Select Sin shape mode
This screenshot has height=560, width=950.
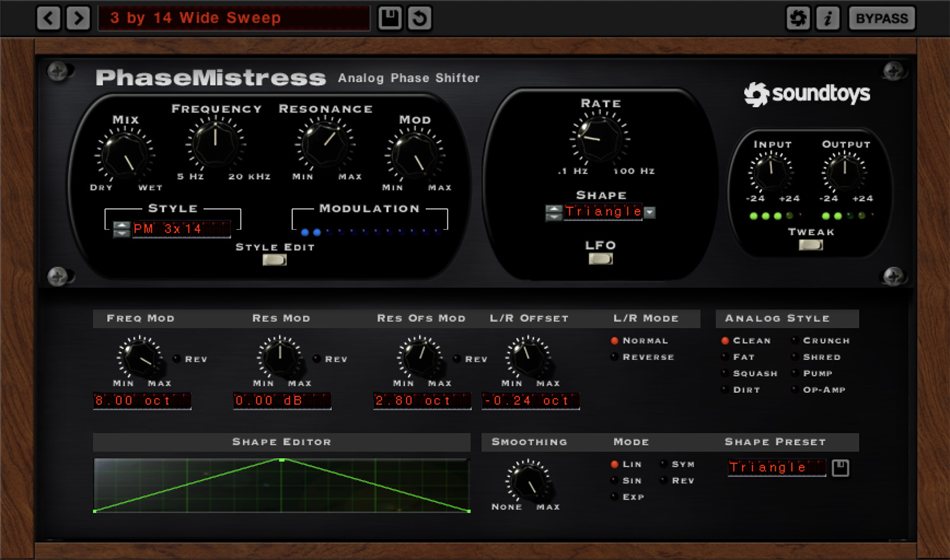pyautogui.click(x=614, y=481)
